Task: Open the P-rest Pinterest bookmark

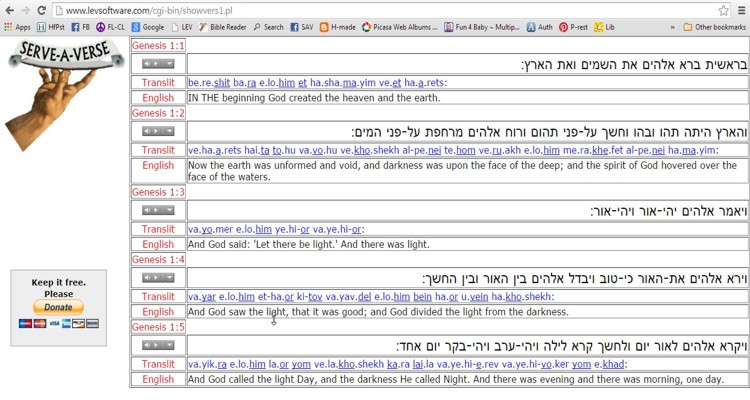Action: 574,27
